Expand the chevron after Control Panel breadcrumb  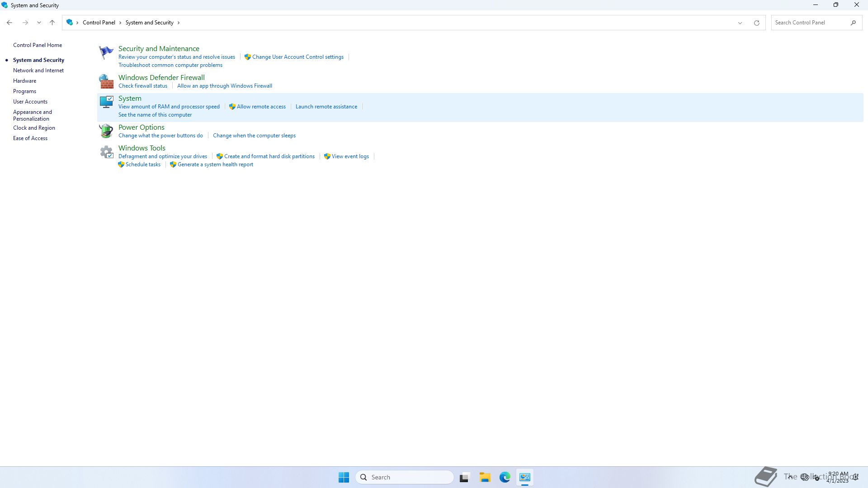pyautogui.click(x=120, y=23)
